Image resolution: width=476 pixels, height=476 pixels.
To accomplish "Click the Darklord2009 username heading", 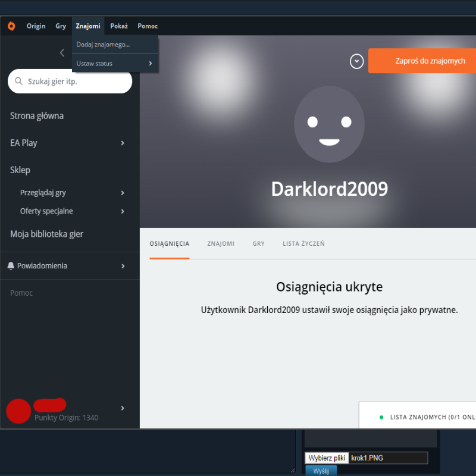I will point(330,189).
